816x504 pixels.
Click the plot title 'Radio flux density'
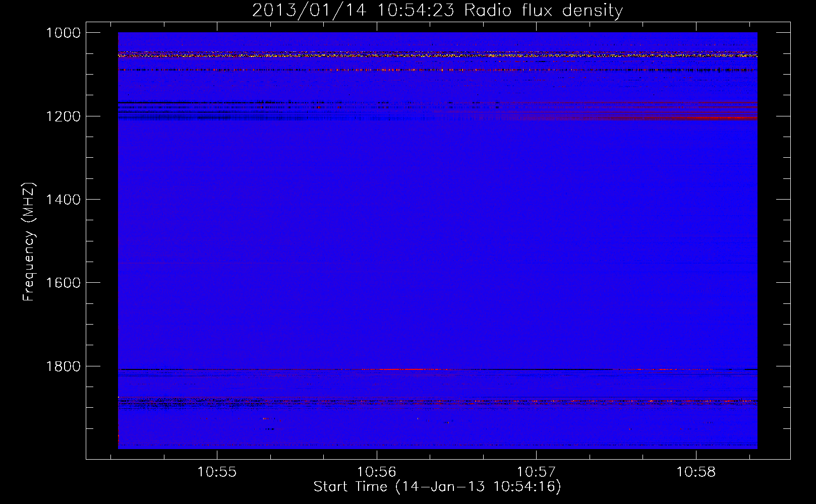click(543, 11)
